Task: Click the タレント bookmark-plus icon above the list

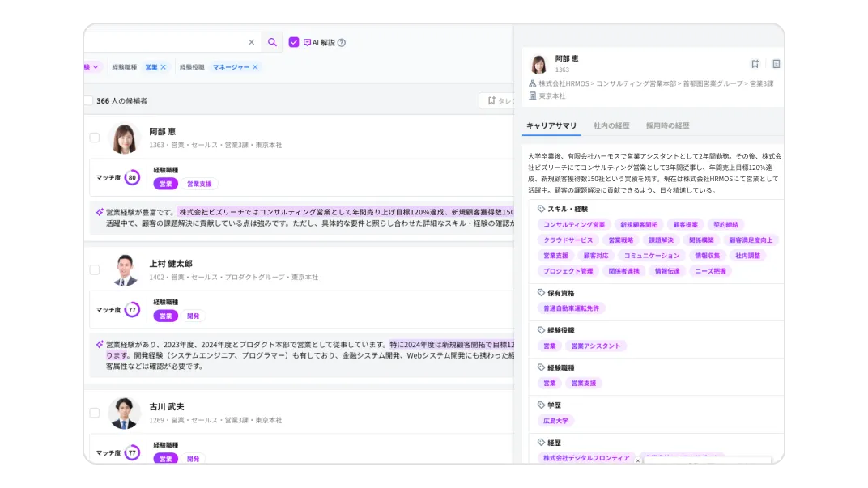Action: point(491,100)
